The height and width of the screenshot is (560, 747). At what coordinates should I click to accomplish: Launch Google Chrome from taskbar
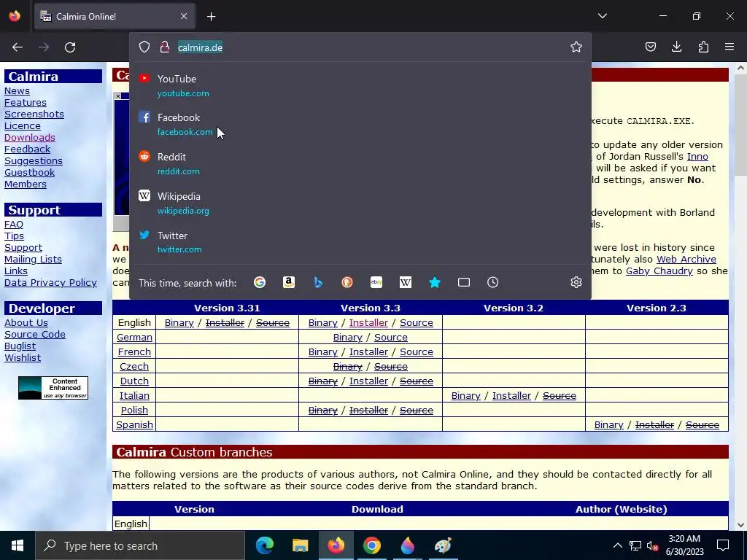point(371,545)
